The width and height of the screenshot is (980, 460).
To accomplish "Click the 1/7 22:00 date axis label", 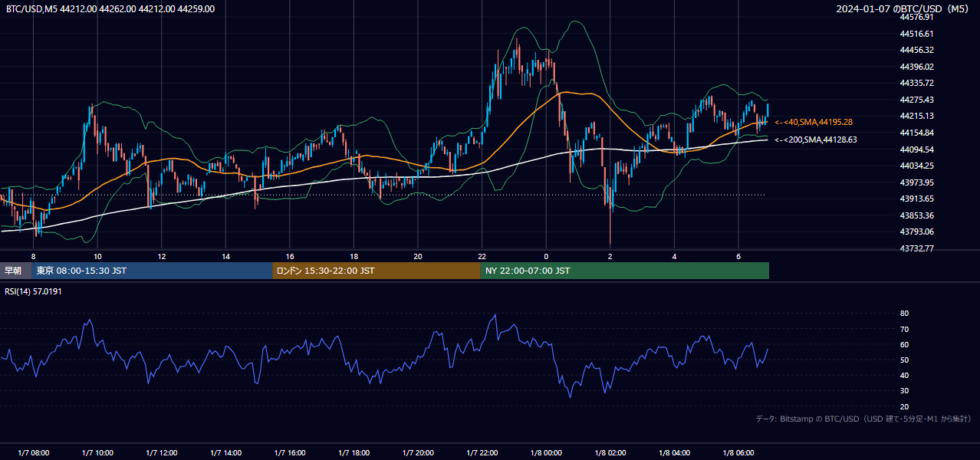I will pos(482,453).
